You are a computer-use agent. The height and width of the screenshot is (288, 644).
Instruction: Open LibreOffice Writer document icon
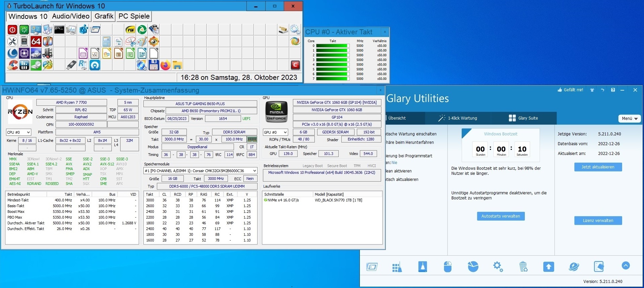142,53
